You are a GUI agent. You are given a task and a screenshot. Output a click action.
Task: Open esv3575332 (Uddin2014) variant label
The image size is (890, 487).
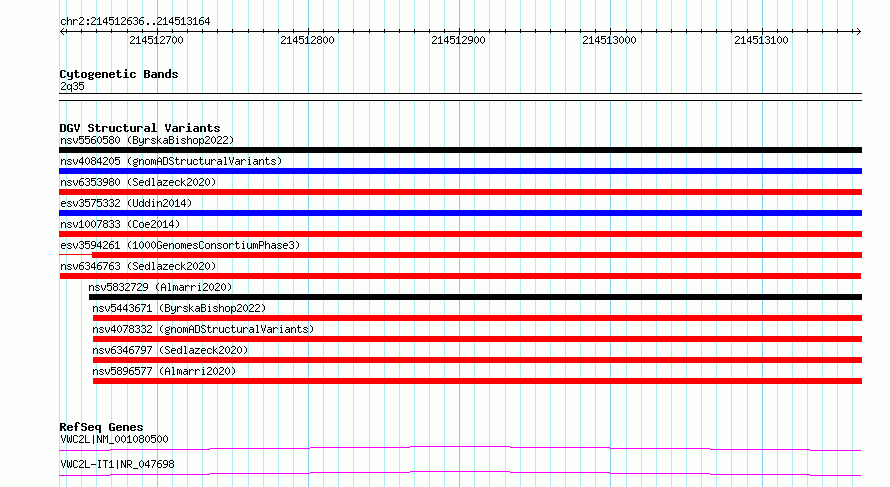tap(126, 203)
